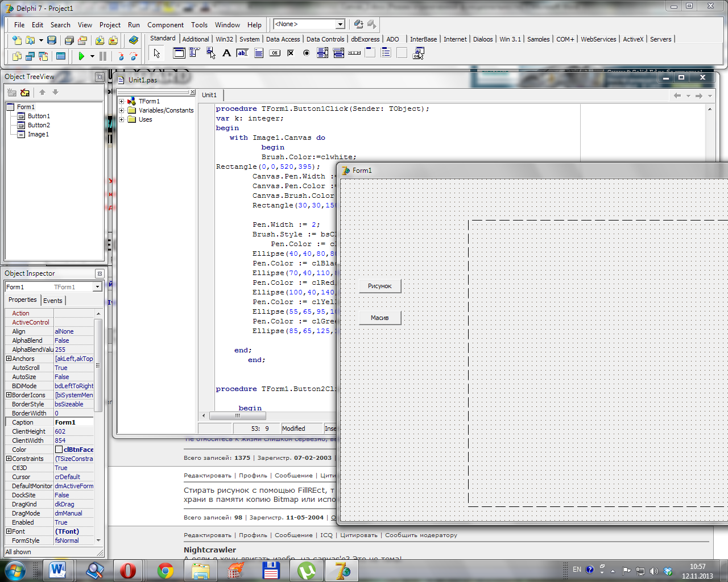Click the Color property clBtnFace swatch
This screenshot has height=582, width=728.
(x=59, y=450)
